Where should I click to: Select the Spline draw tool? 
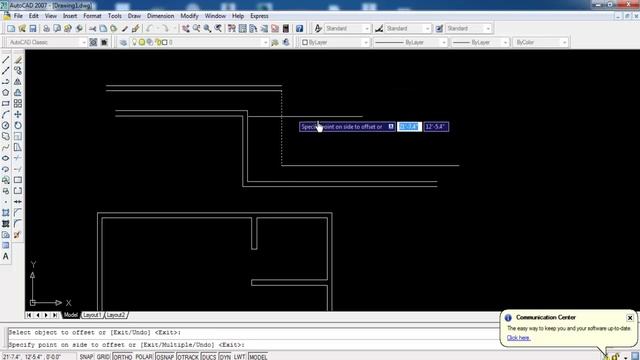(6, 147)
